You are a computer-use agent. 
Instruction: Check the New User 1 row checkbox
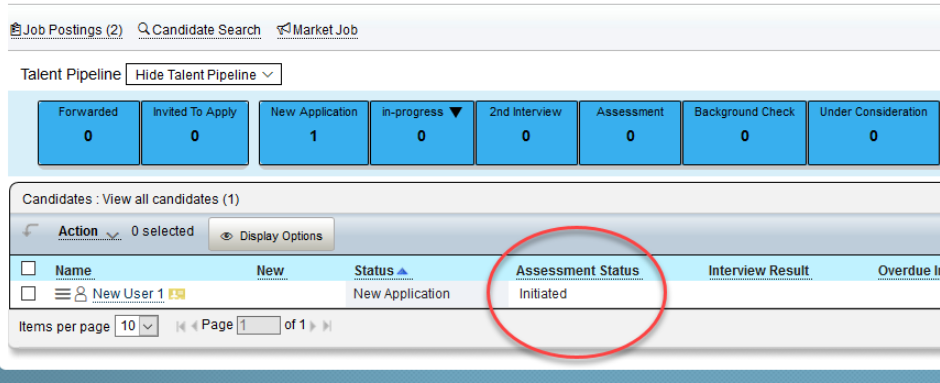click(29, 294)
